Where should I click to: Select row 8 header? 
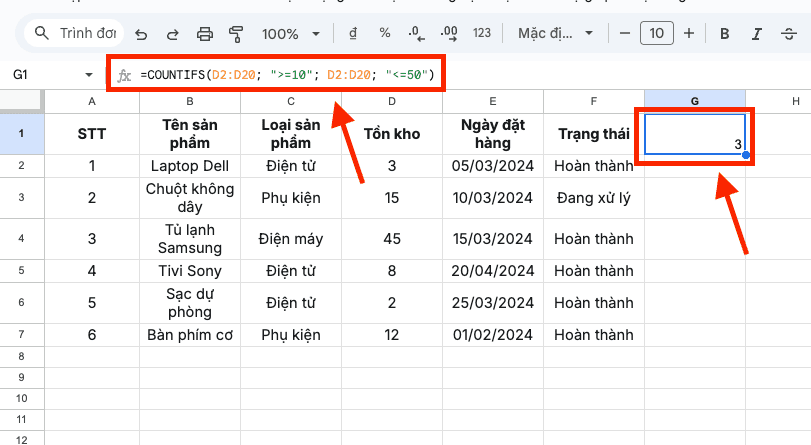pos(22,357)
